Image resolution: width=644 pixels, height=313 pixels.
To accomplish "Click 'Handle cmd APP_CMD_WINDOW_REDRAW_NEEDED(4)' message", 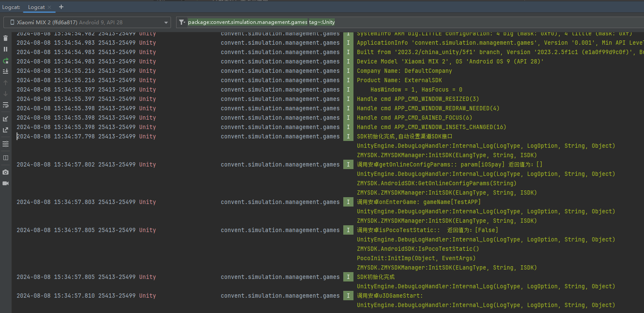I will pyautogui.click(x=428, y=108).
